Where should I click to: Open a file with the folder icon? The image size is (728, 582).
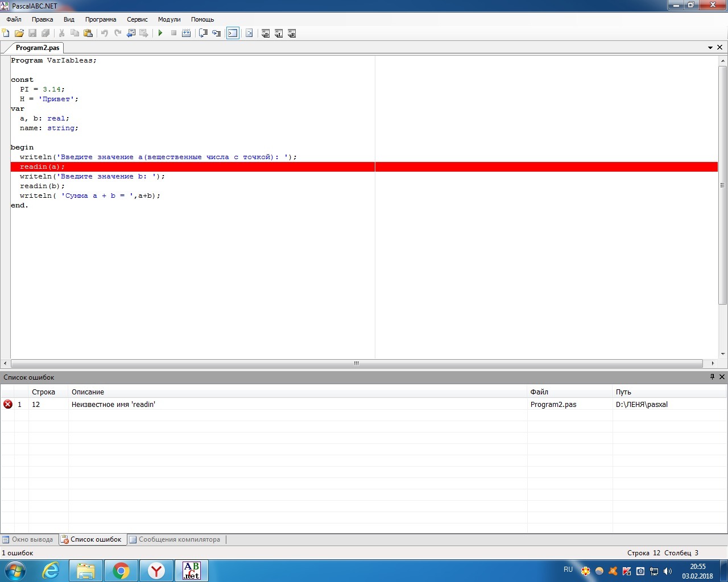click(x=19, y=34)
